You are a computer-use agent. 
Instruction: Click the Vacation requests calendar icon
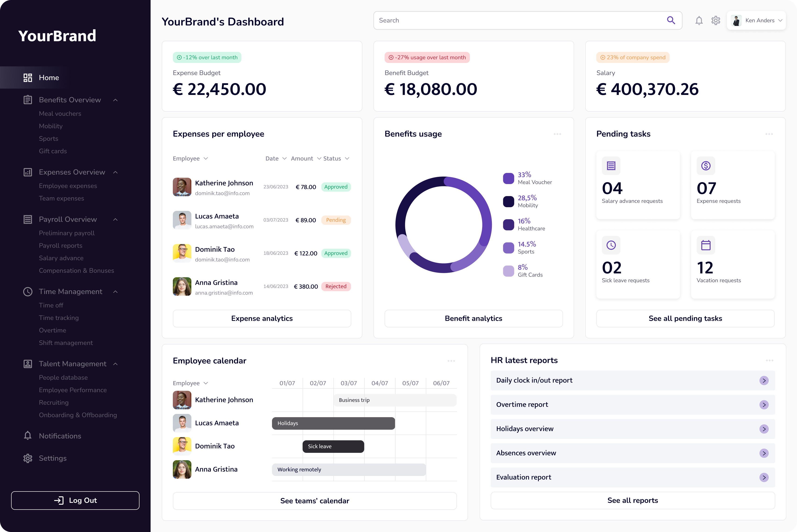[x=706, y=245]
